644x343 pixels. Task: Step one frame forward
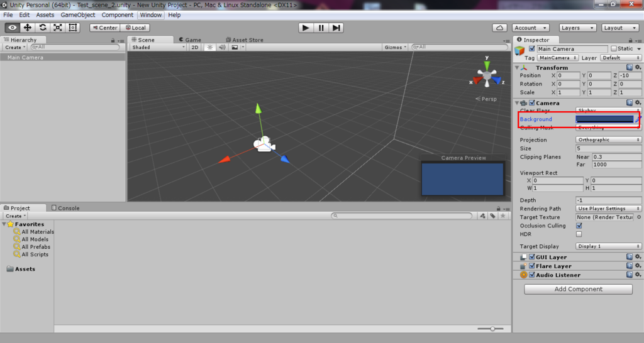pyautogui.click(x=336, y=28)
